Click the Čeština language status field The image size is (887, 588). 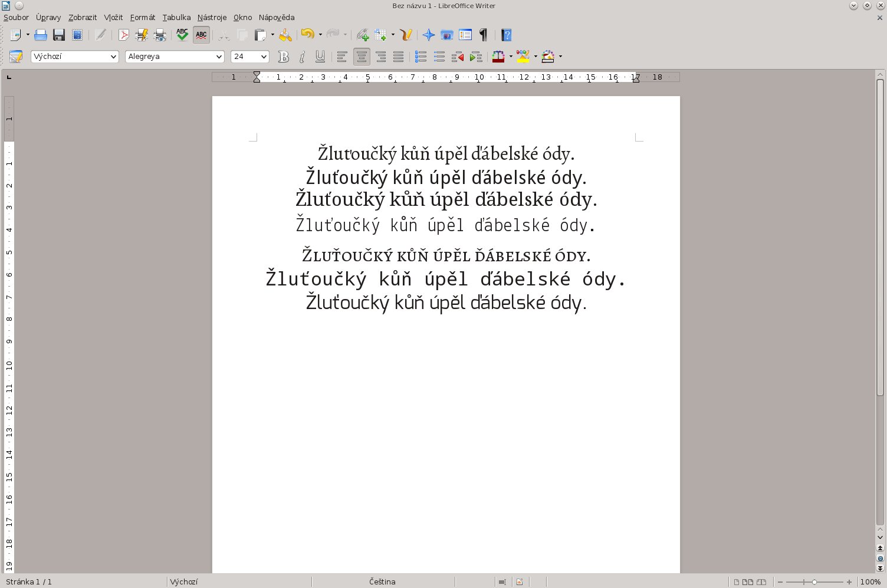pyautogui.click(x=382, y=582)
